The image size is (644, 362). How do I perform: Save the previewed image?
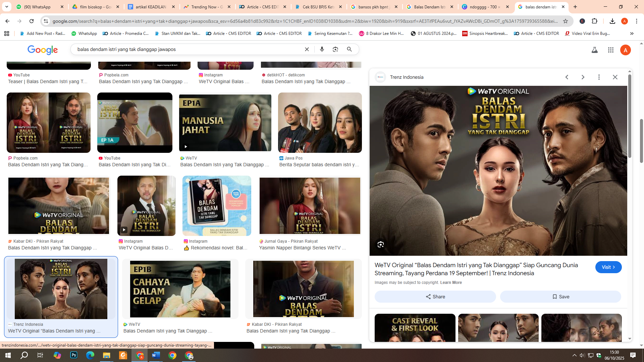tap(560, 297)
